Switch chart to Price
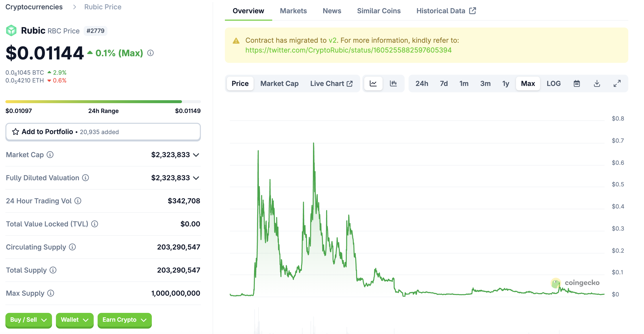 (240, 83)
